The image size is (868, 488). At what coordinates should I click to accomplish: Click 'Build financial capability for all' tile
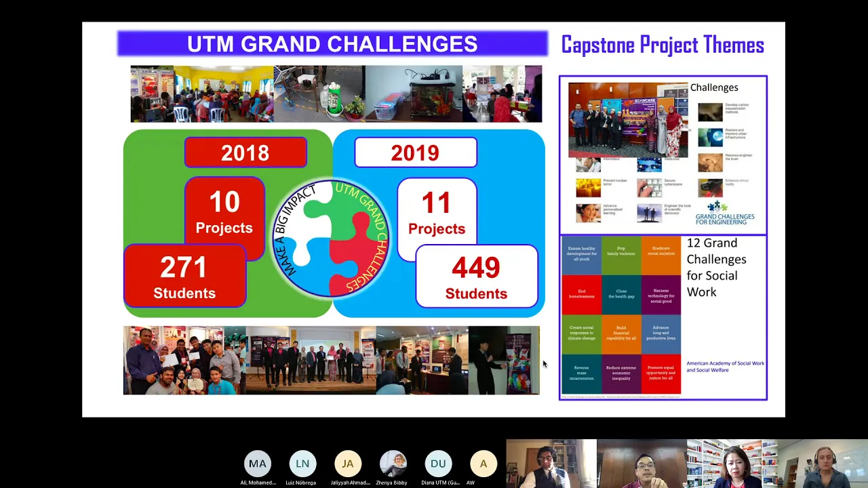tap(620, 333)
